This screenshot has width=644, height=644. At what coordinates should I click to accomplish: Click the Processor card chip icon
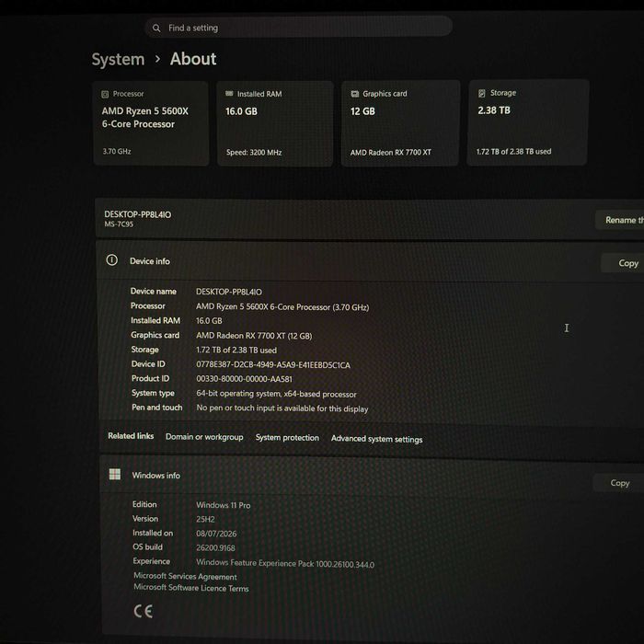105,95
